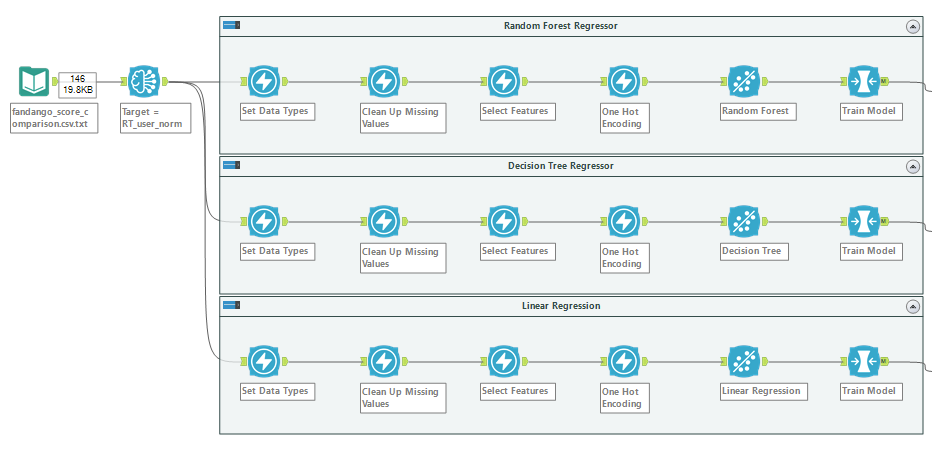Click the Linear Regression tool annotation label
Viewport: 932px width, 457px height.
coord(764,392)
